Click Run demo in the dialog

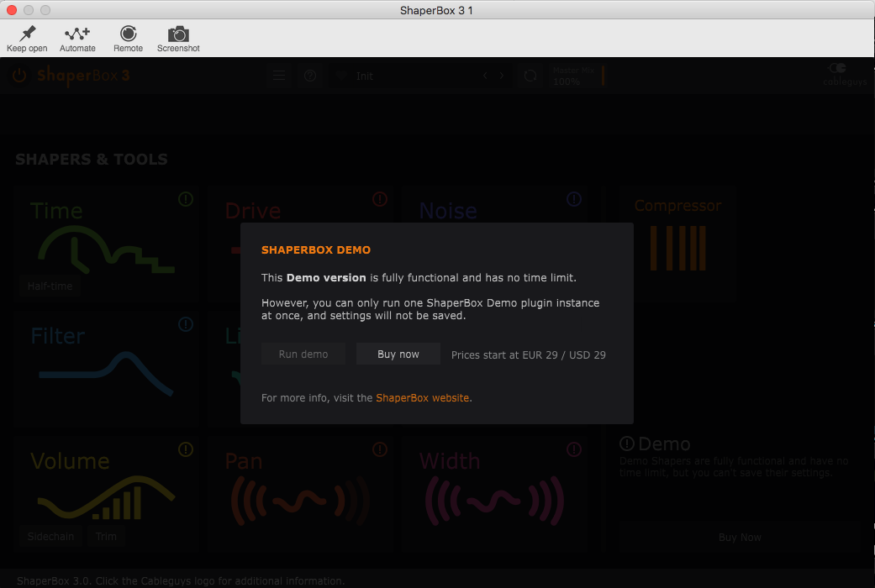[303, 354]
